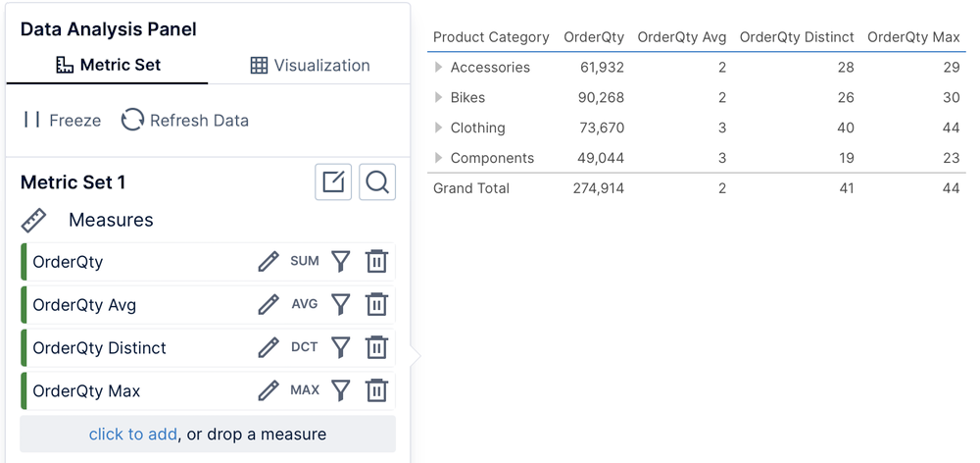Screen dimensions: 980x463
Task: Click the magnifier search icon in Metric Set 1
Action: pyautogui.click(x=377, y=182)
